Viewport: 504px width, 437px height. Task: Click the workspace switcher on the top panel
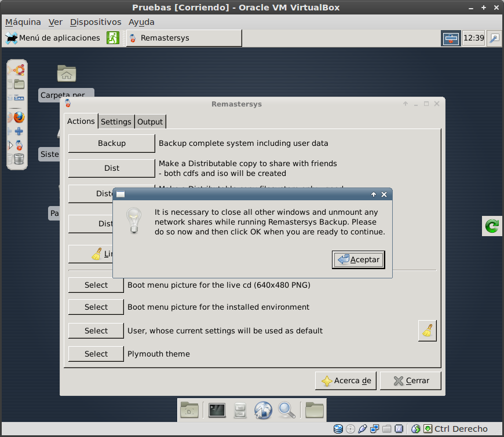[x=451, y=38]
